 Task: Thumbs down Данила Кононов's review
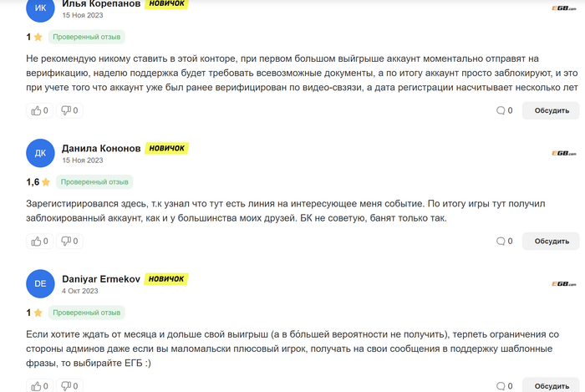[x=66, y=242]
